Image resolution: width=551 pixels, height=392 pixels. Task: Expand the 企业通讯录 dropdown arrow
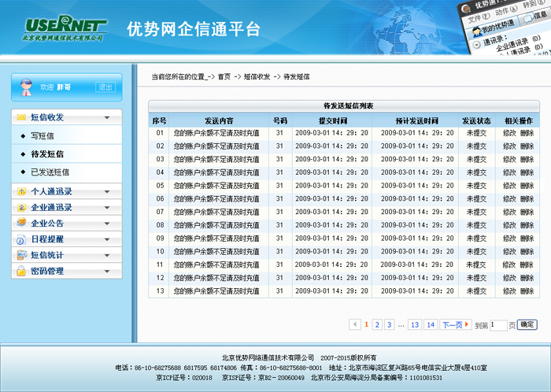click(x=107, y=208)
